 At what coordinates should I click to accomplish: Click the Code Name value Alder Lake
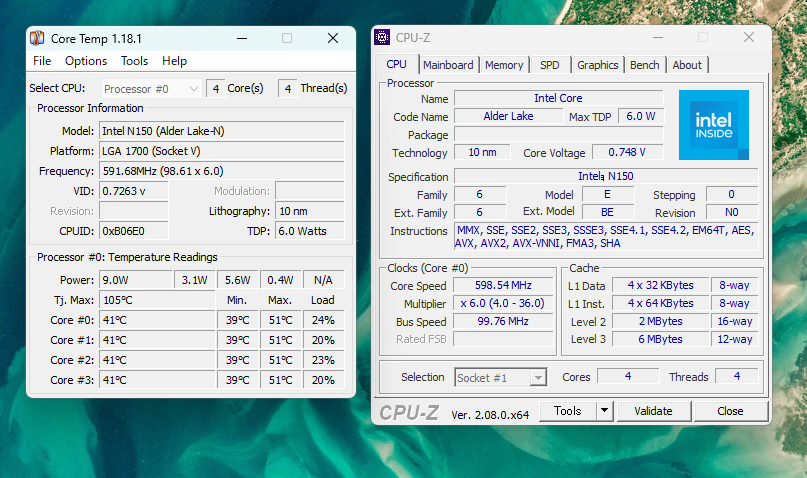(508, 116)
